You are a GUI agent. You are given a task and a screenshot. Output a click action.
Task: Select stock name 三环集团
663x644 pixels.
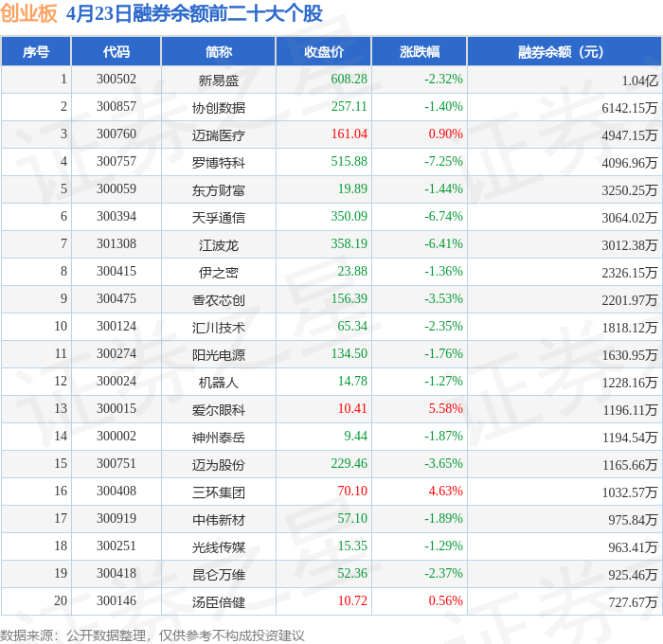pos(219,492)
